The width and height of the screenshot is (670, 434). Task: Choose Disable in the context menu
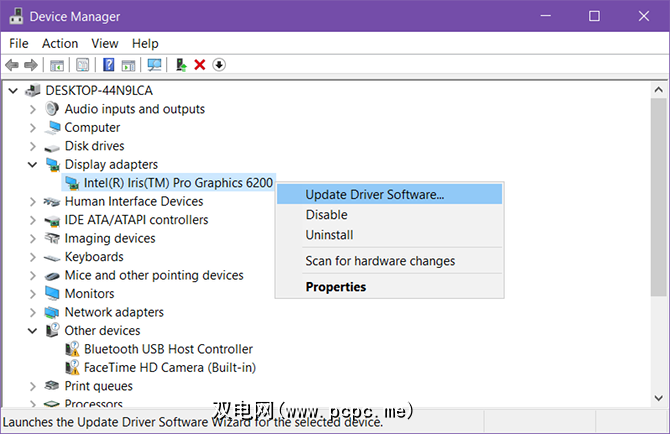point(389,215)
